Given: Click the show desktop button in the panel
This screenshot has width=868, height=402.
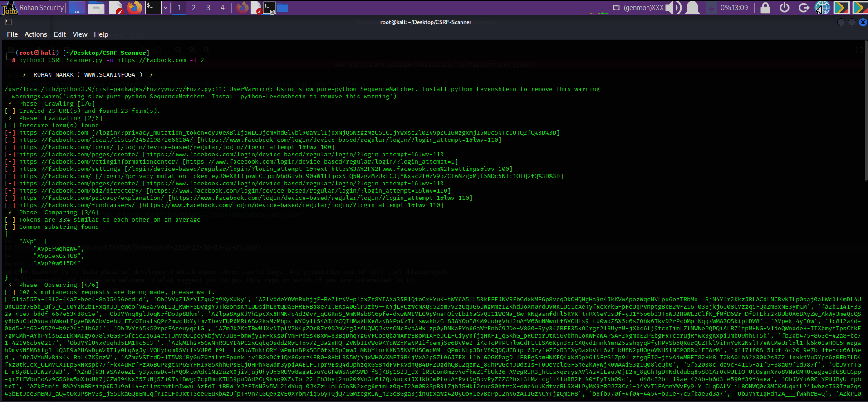Looking at the screenshot, I should [x=77, y=8].
